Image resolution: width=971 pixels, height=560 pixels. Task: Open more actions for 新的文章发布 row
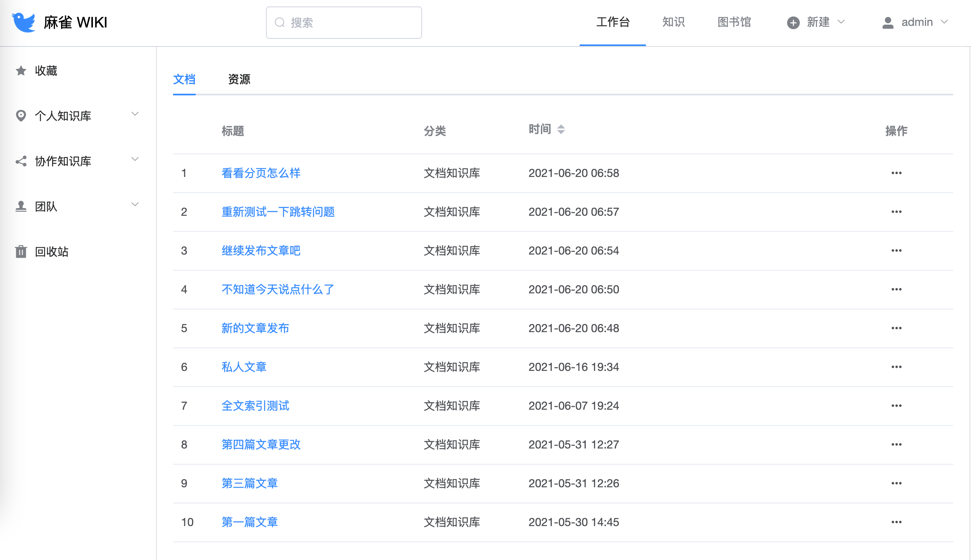click(x=896, y=328)
